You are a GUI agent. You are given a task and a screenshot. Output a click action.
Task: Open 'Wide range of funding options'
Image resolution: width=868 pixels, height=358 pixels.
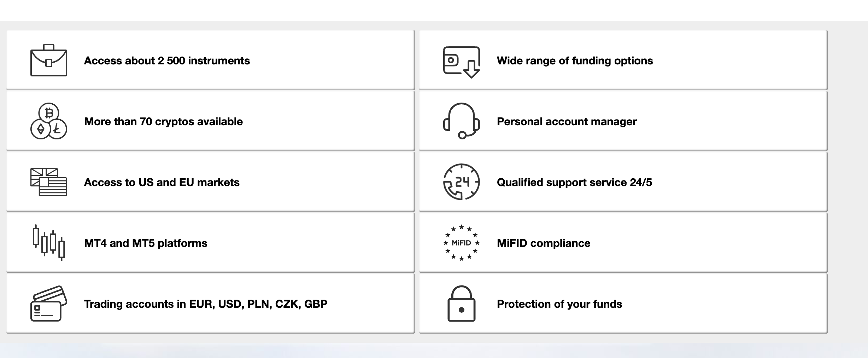[575, 60]
